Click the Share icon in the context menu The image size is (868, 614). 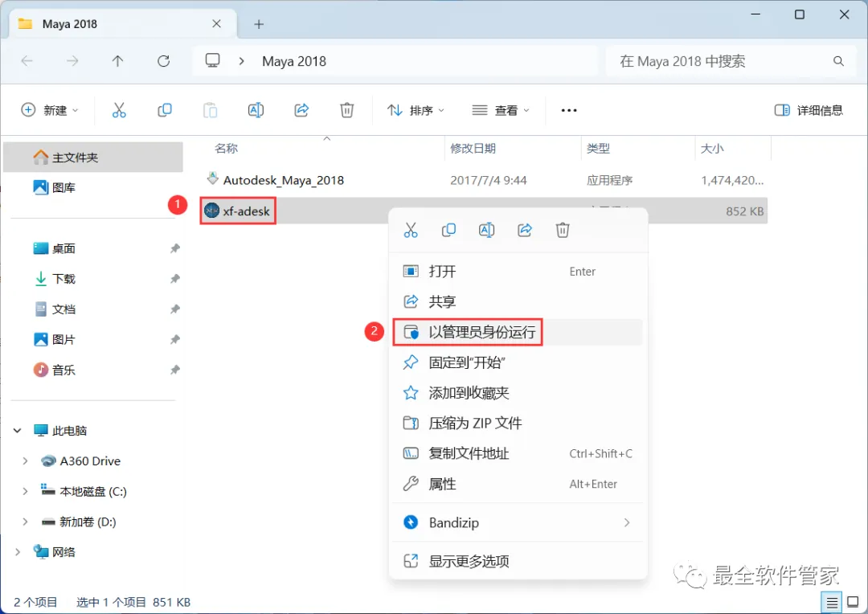tap(524, 230)
